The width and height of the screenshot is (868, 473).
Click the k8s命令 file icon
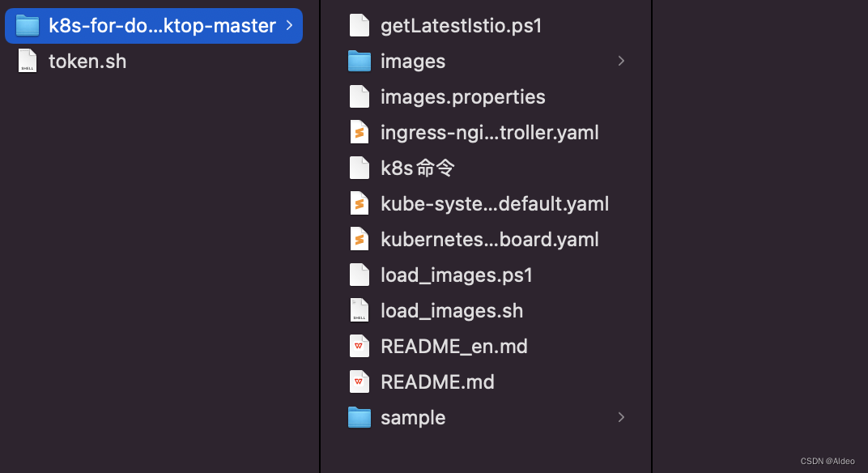(360, 168)
